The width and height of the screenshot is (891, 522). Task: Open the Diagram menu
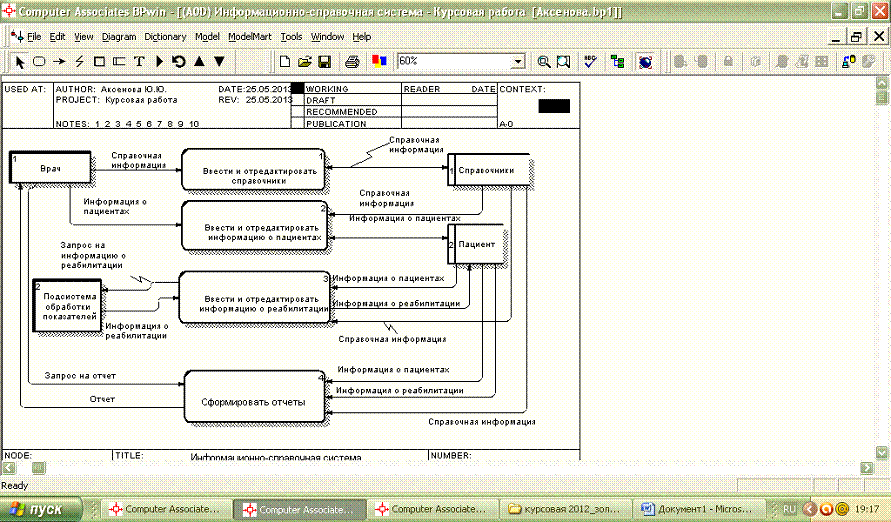pos(118,36)
